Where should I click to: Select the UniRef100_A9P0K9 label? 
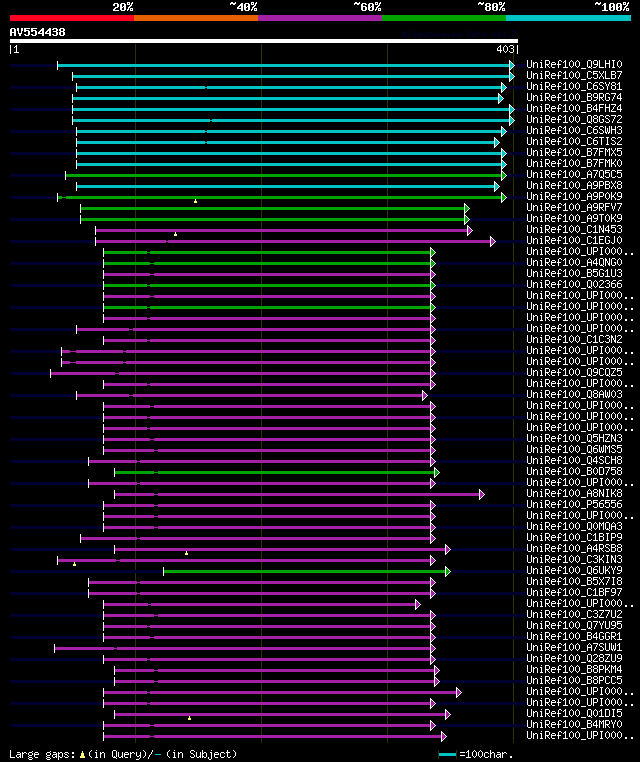pos(574,196)
